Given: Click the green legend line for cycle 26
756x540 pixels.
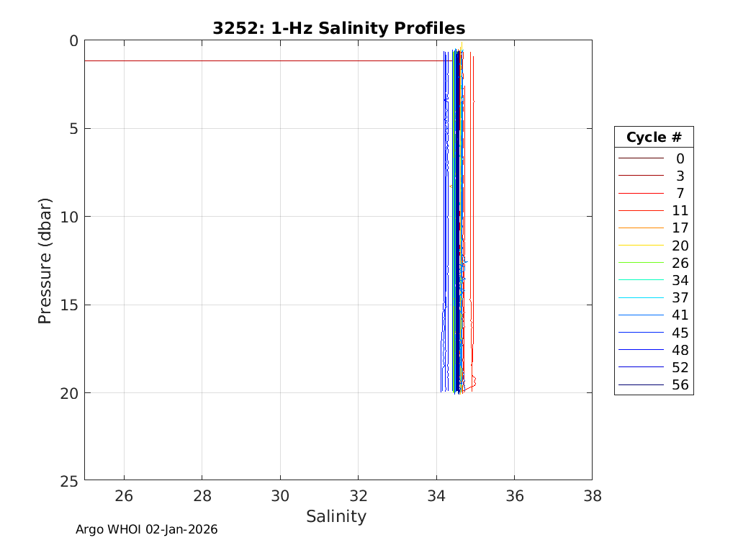Looking at the screenshot, I should 640,263.
